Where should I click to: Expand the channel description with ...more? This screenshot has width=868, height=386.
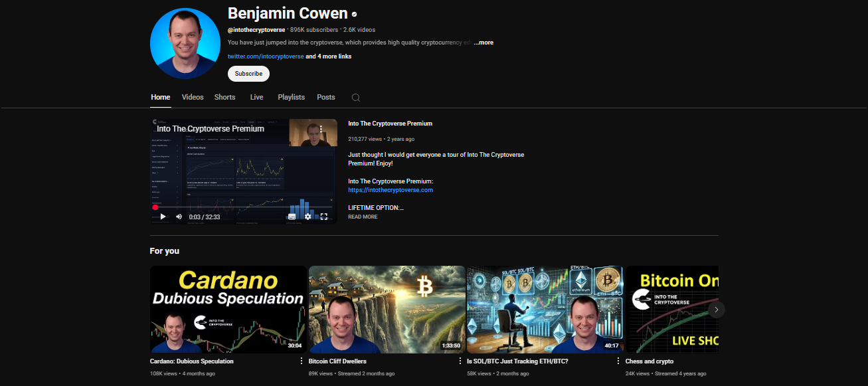(483, 42)
